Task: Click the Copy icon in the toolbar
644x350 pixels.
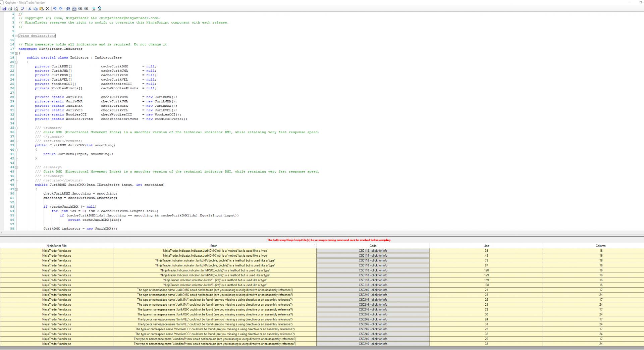Action: [35, 9]
